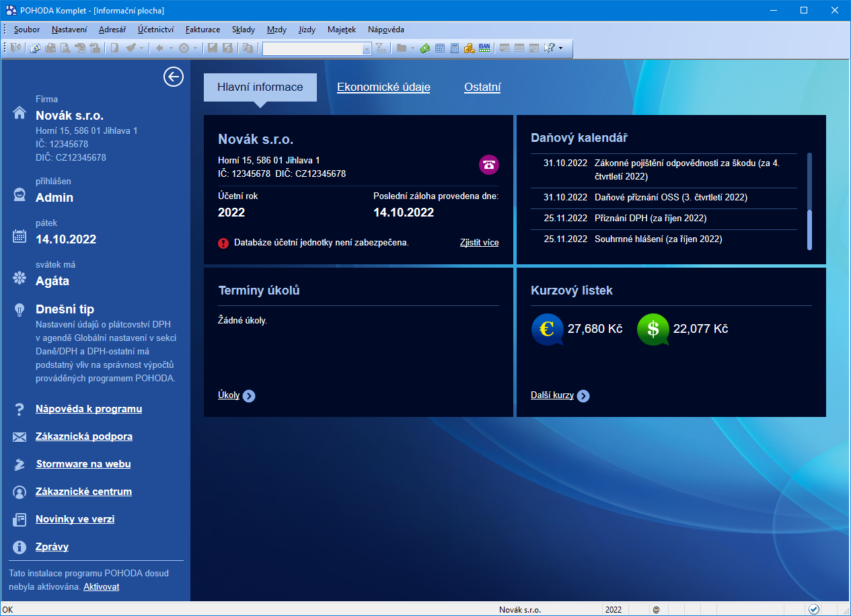Open Nápověda k programu link

[x=89, y=409]
